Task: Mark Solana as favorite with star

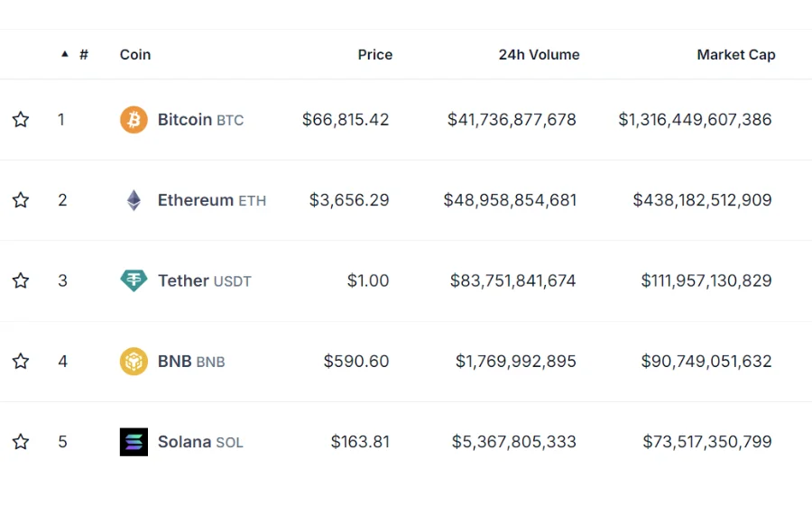Action: tap(21, 442)
